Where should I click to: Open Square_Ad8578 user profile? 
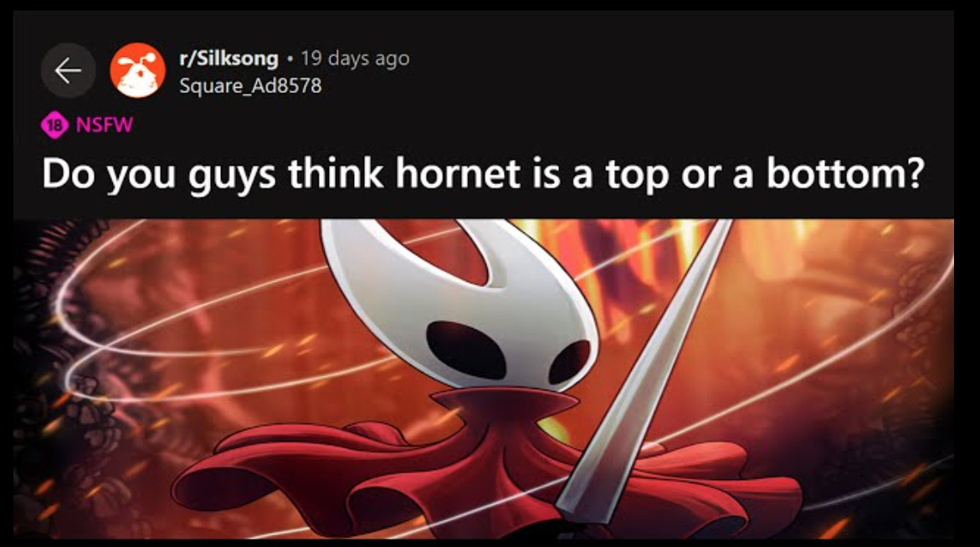(250, 85)
